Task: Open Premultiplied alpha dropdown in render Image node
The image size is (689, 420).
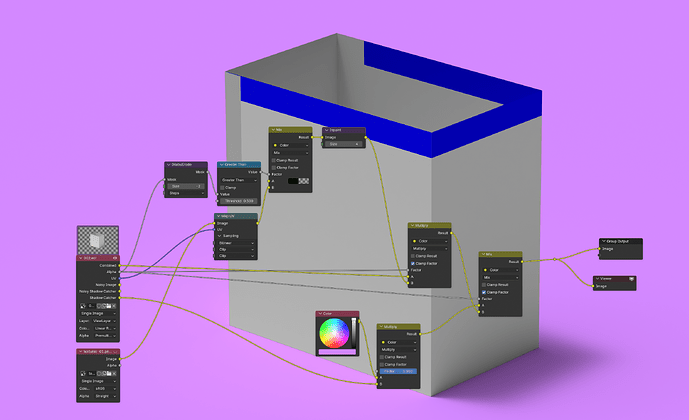Action: click(x=104, y=336)
